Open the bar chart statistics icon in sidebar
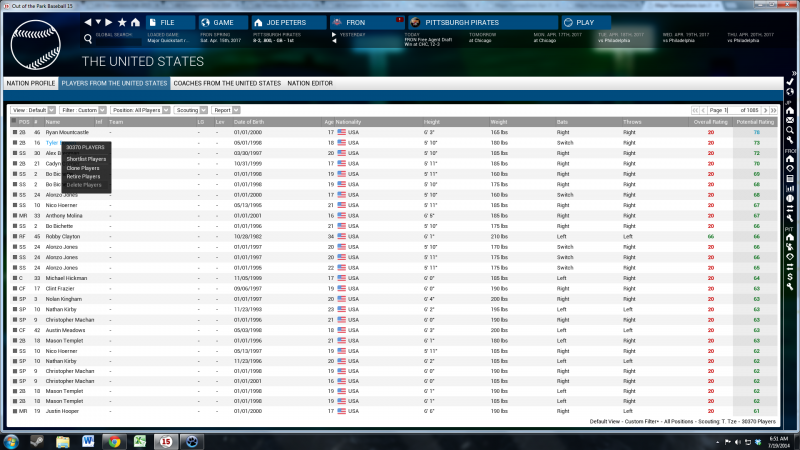Viewport: 800px width, 450px height. pos(790,188)
